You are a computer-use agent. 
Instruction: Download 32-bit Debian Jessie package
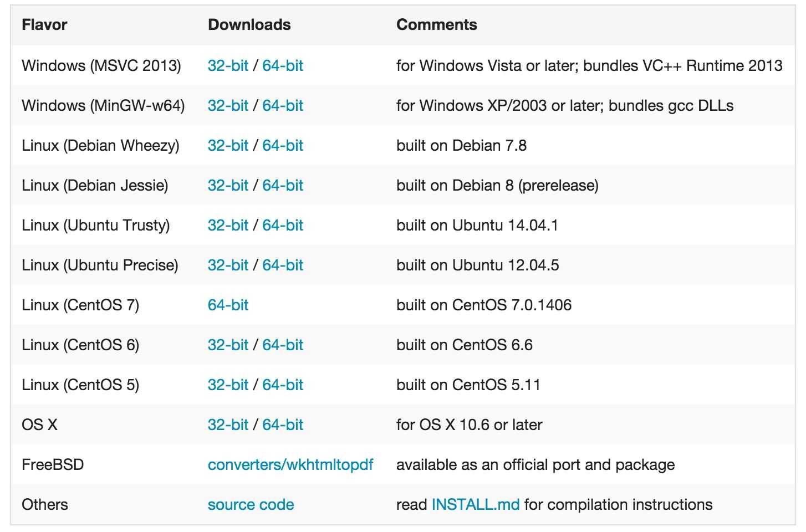pyautogui.click(x=228, y=185)
